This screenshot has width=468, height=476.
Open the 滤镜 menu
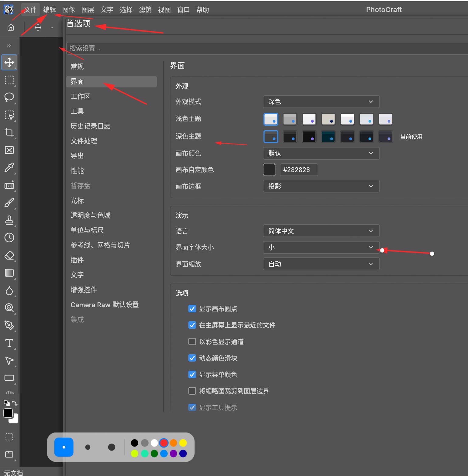pos(145,10)
